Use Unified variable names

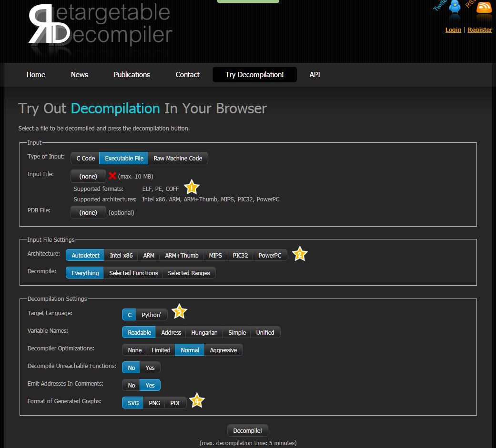265,332
